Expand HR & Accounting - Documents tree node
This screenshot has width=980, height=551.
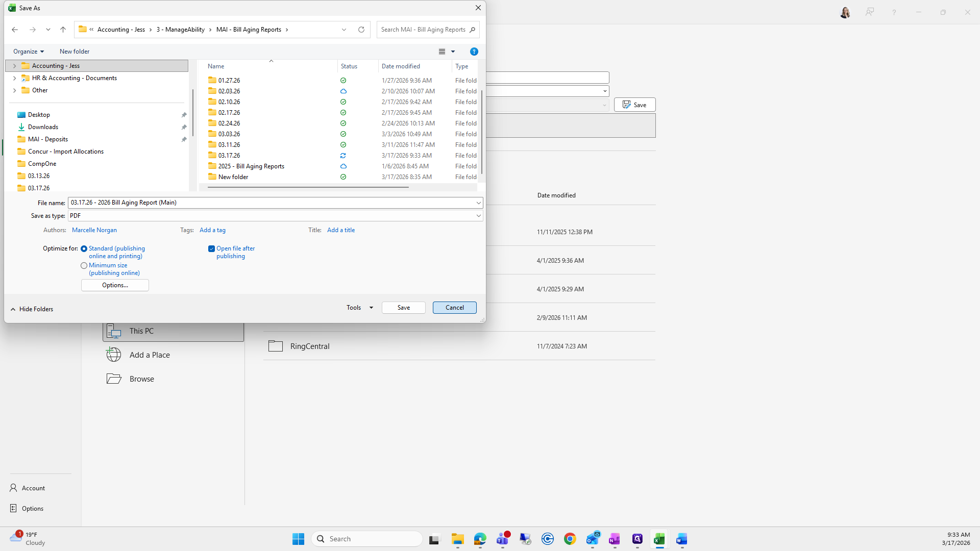[x=14, y=78]
